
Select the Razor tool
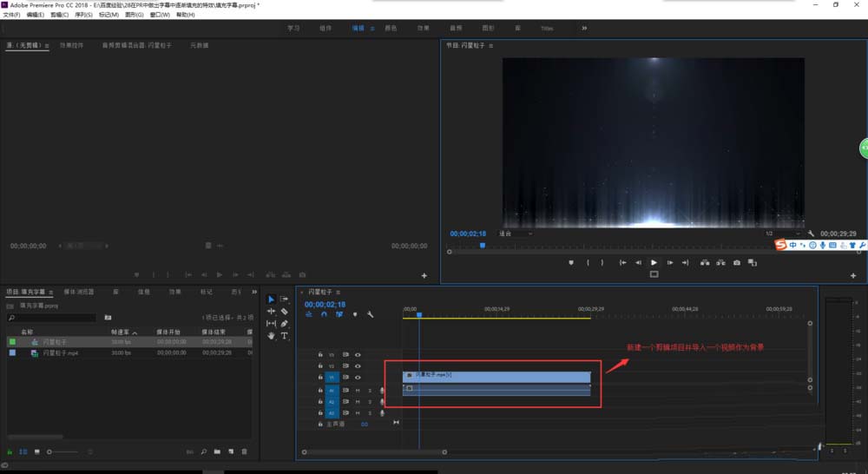284,311
